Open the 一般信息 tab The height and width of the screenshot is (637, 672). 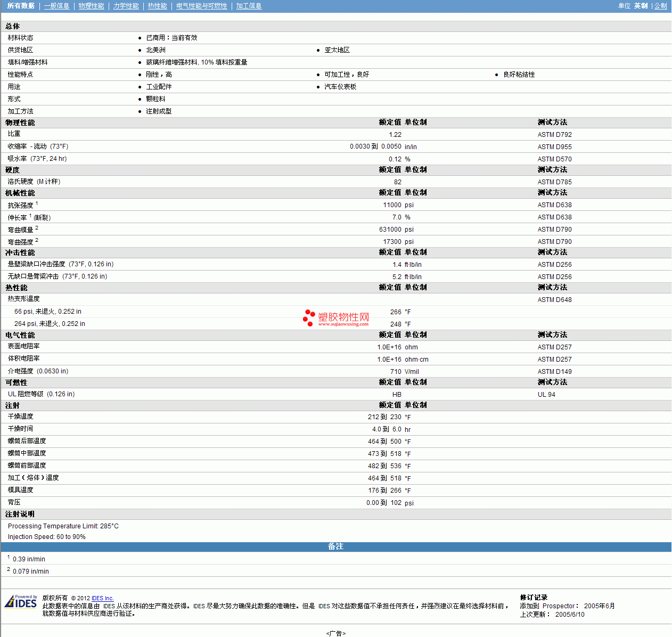tap(56, 6)
